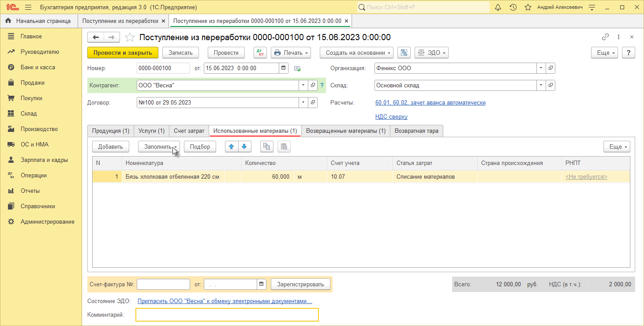The height and width of the screenshot is (326, 644).
Task: Switch to Счет затрат tab
Action: (x=189, y=131)
